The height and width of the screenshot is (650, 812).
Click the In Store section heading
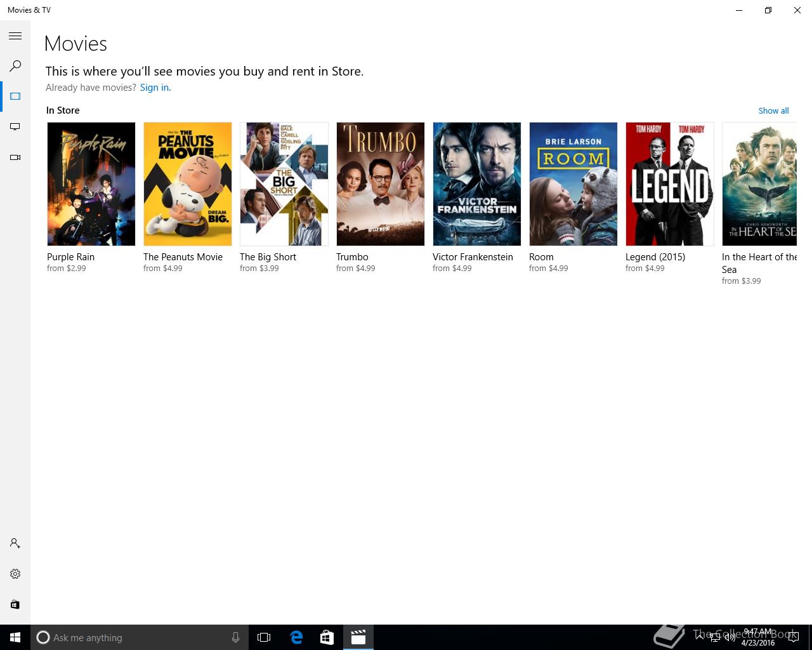pyautogui.click(x=63, y=110)
